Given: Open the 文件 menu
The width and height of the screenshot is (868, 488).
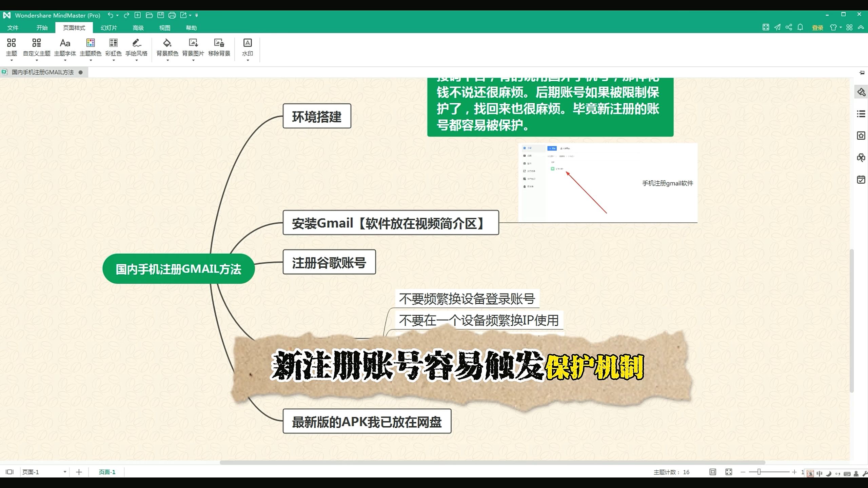Looking at the screenshot, I should pos(13,28).
